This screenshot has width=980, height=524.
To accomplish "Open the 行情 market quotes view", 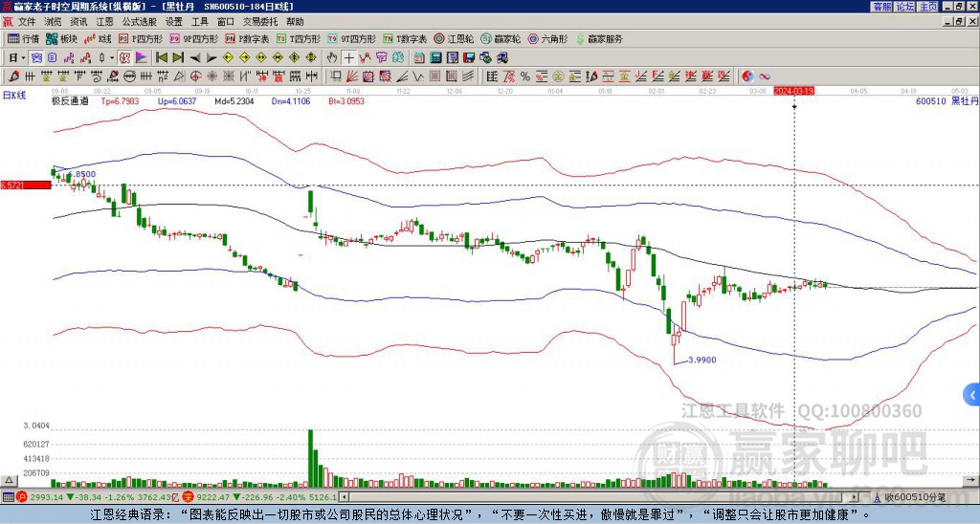I will 23,38.
